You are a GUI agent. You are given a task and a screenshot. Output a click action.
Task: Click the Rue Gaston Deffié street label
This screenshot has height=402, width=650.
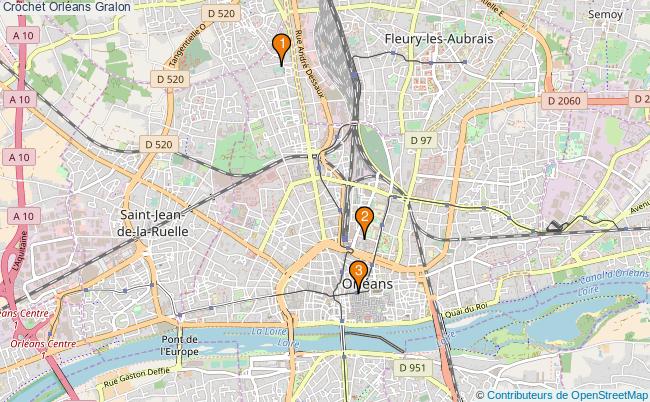tap(136, 377)
